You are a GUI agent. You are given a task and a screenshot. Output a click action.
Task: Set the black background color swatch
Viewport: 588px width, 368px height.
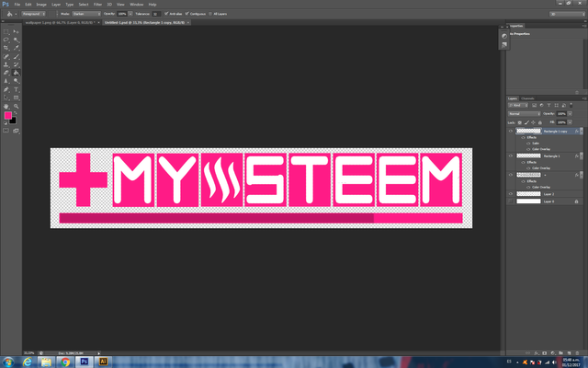(x=14, y=121)
